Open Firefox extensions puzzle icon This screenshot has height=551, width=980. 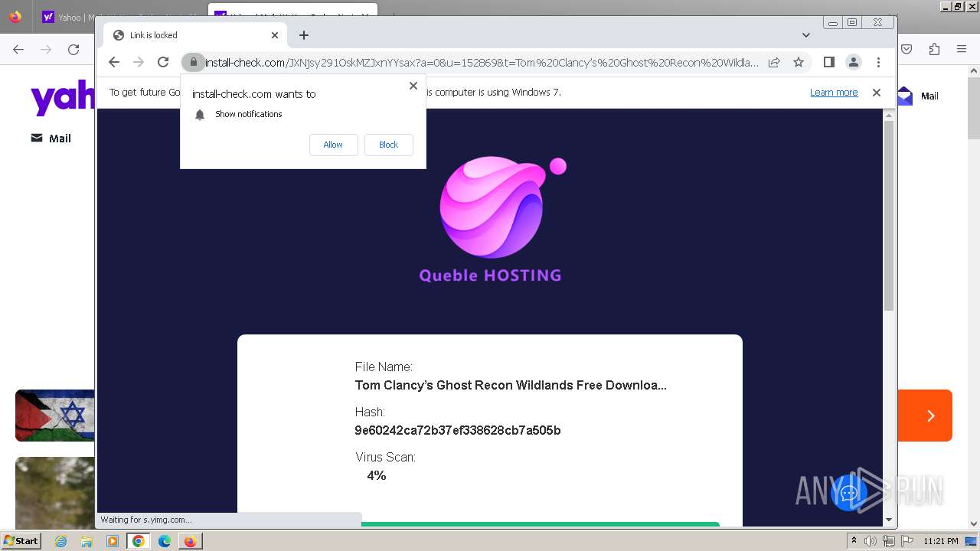(x=934, y=50)
